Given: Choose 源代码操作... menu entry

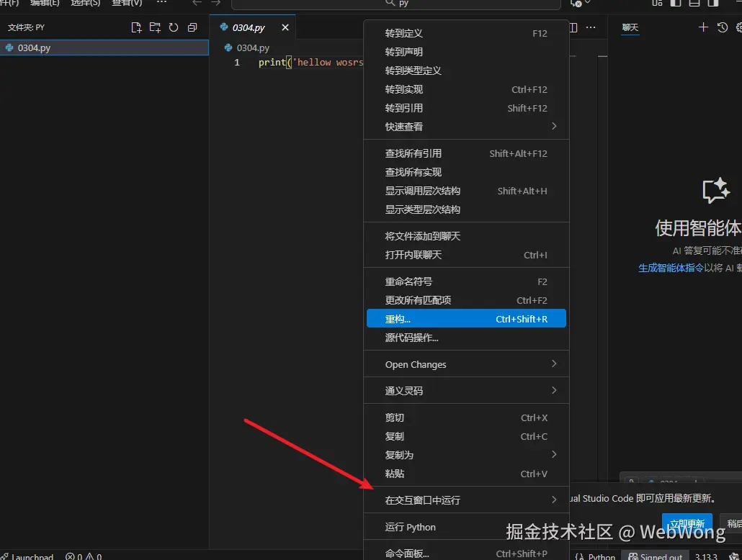Looking at the screenshot, I should (x=466, y=338).
